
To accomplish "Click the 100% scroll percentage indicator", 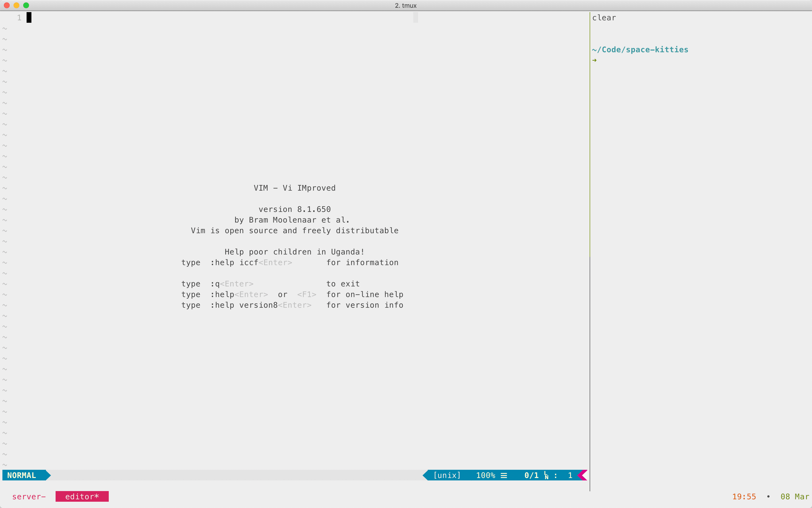I will (486, 475).
